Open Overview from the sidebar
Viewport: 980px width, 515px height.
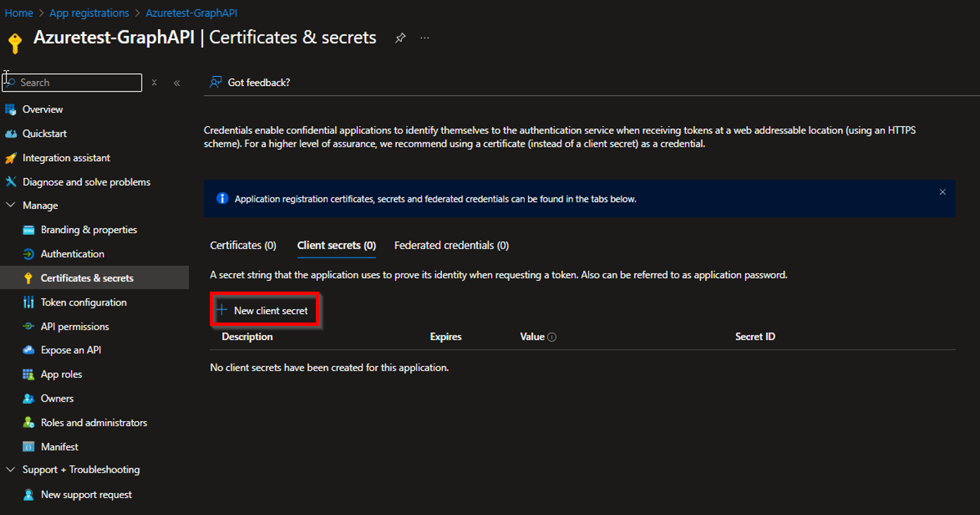pos(42,109)
